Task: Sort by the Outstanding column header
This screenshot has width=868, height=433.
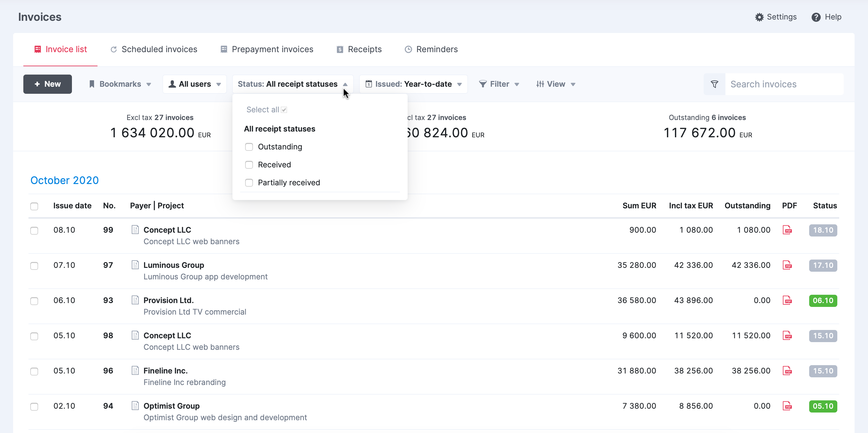Action: coord(747,206)
